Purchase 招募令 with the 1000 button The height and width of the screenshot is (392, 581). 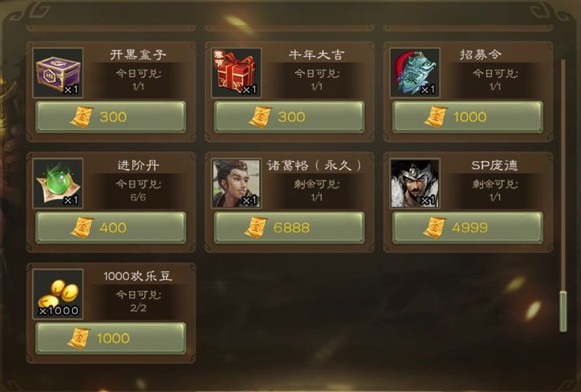coord(468,117)
